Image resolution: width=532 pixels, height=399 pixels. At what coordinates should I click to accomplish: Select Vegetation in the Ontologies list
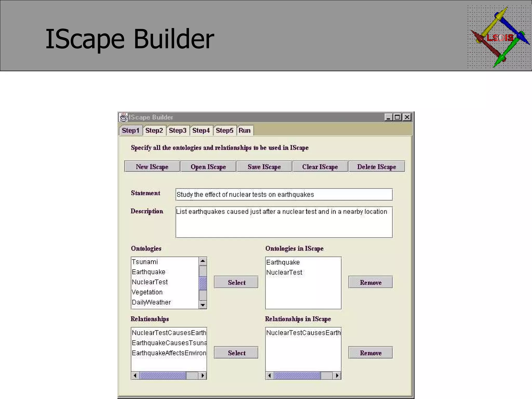[x=147, y=292]
